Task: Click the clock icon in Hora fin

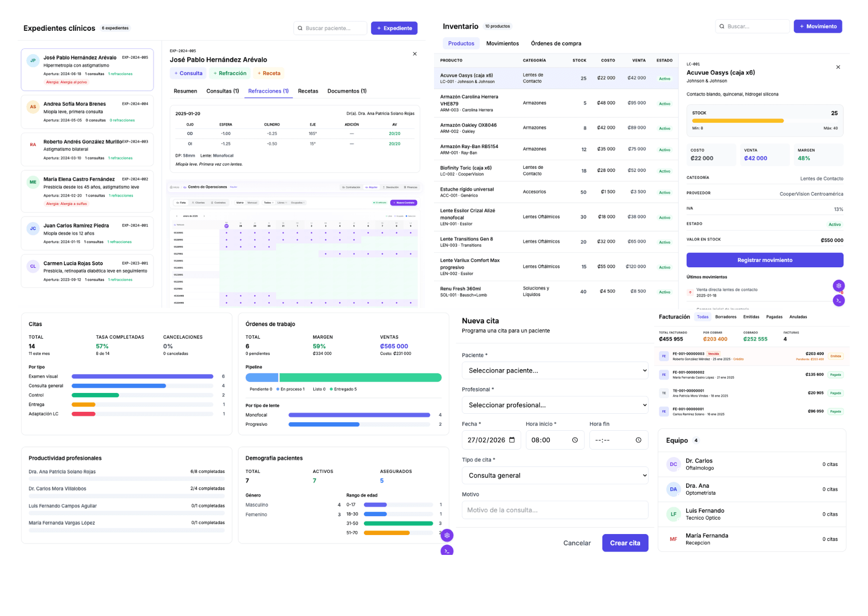Action: [638, 440]
